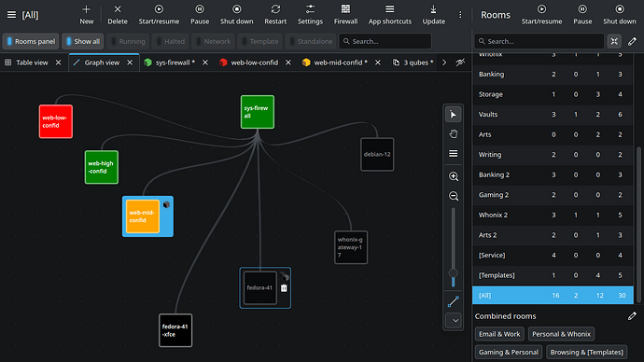Select the hand pan tool
Screen dimensions: 644x362
(x=453, y=133)
